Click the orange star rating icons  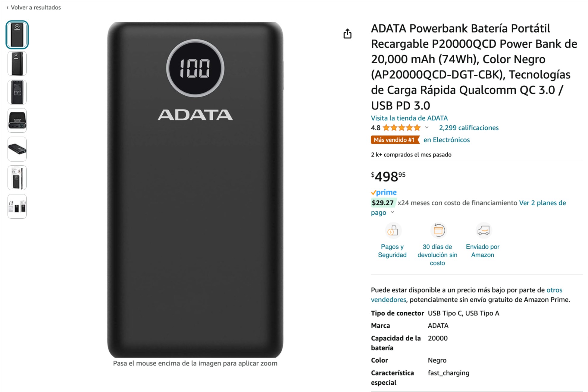point(402,128)
